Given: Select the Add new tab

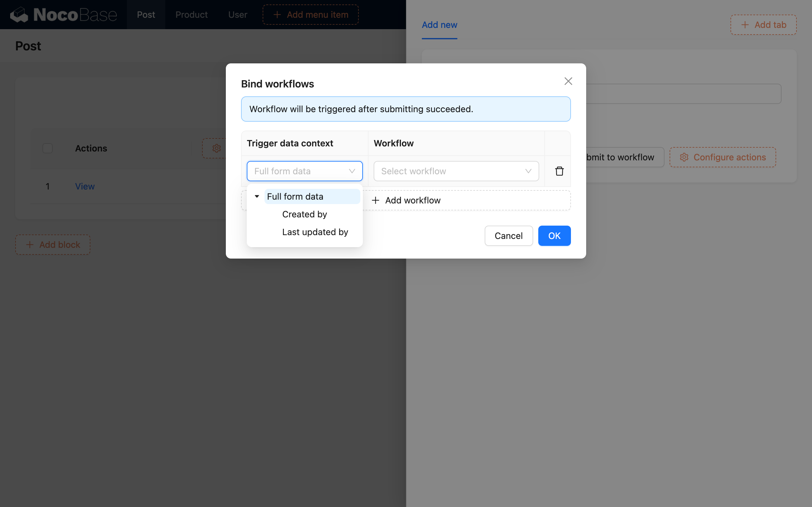Looking at the screenshot, I should (x=439, y=25).
